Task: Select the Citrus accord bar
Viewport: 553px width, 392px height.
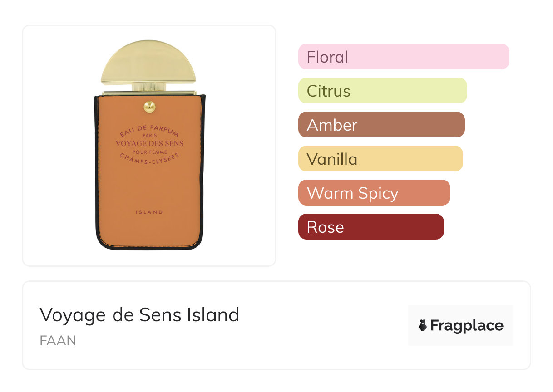Action: (x=383, y=91)
